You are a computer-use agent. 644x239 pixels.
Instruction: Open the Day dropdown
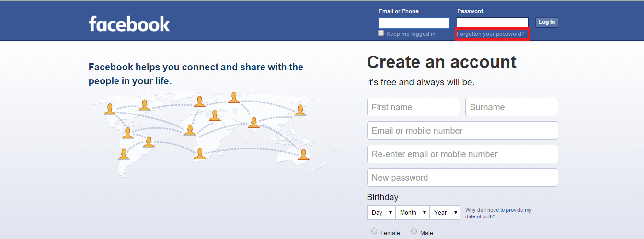click(x=381, y=212)
